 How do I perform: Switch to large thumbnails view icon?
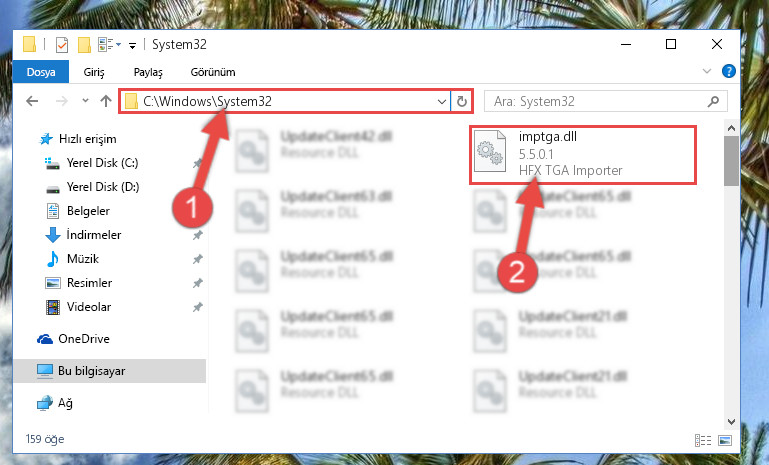coord(725,440)
